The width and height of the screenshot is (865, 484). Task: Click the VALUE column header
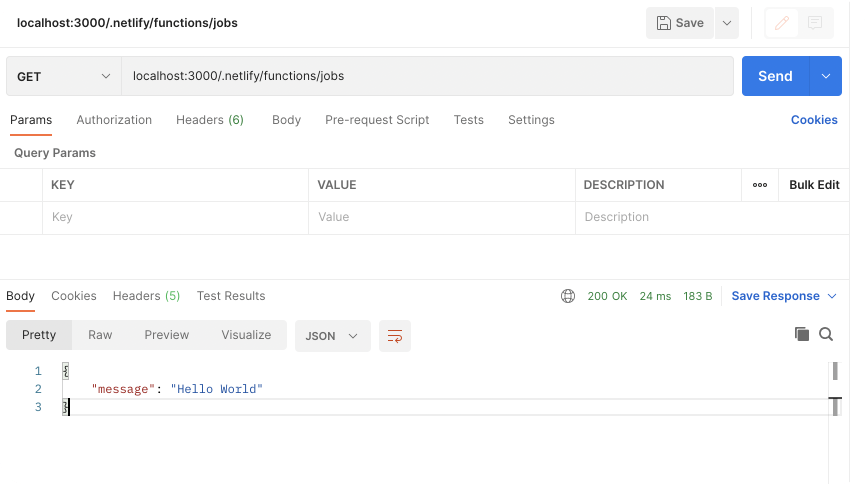click(x=337, y=185)
